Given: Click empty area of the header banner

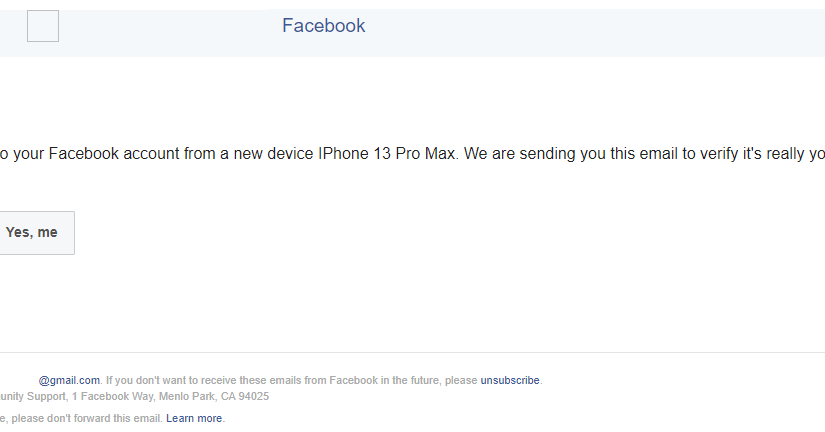Looking at the screenshot, I should point(600,30).
